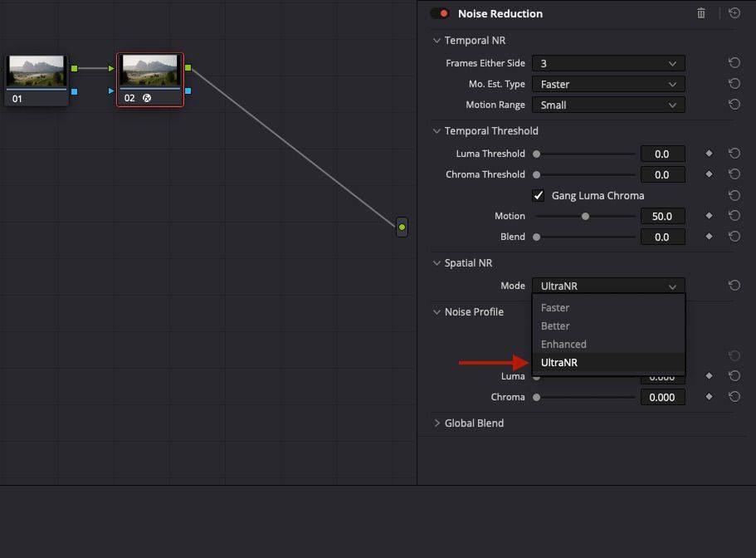
Task: Choose UltraNR in the Mode list
Action: (559, 362)
